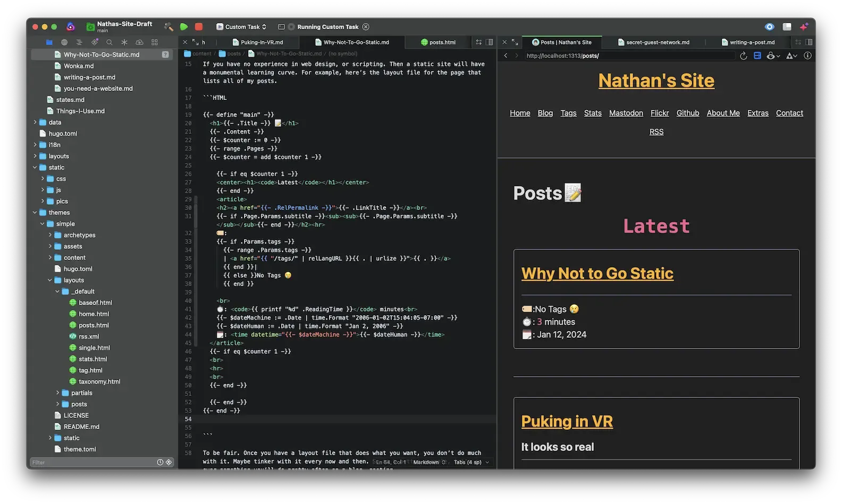Screen dimensions: 842x504
Task: Click the expand arrows in the preview pane
Action: point(515,42)
